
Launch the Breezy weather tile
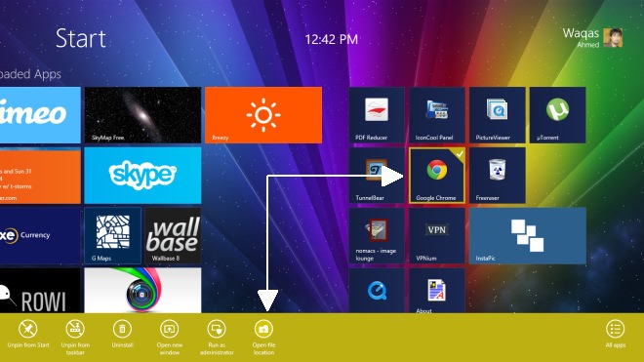pos(263,115)
